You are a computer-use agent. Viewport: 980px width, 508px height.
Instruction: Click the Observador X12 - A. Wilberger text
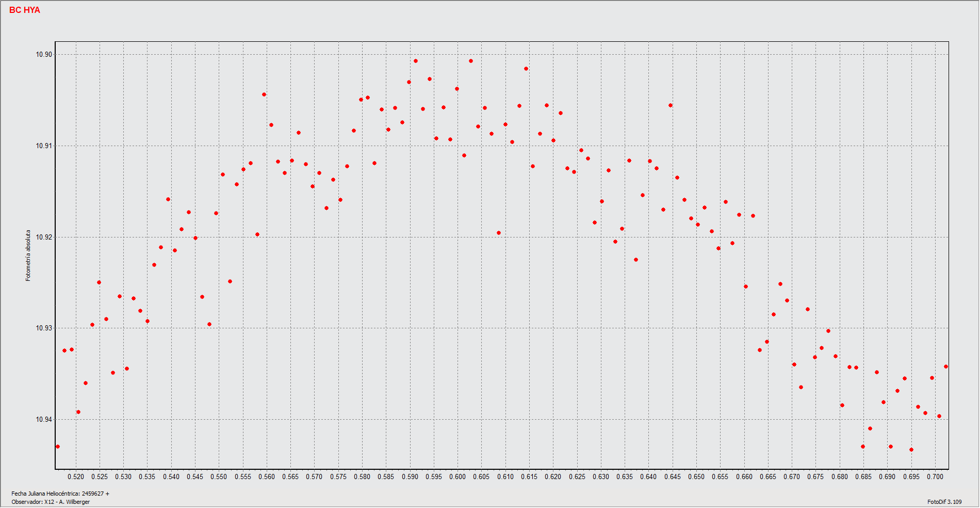(x=51, y=502)
